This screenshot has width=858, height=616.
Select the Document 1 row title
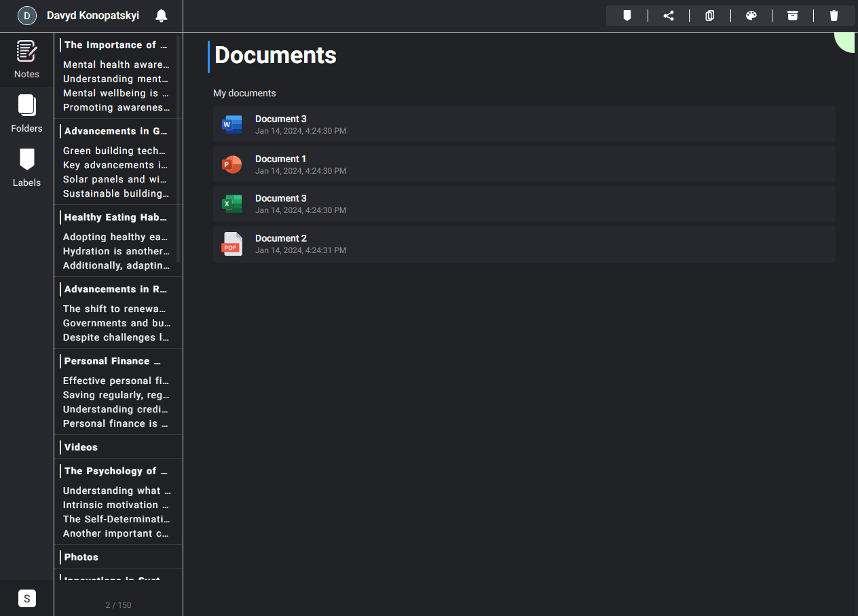(281, 159)
